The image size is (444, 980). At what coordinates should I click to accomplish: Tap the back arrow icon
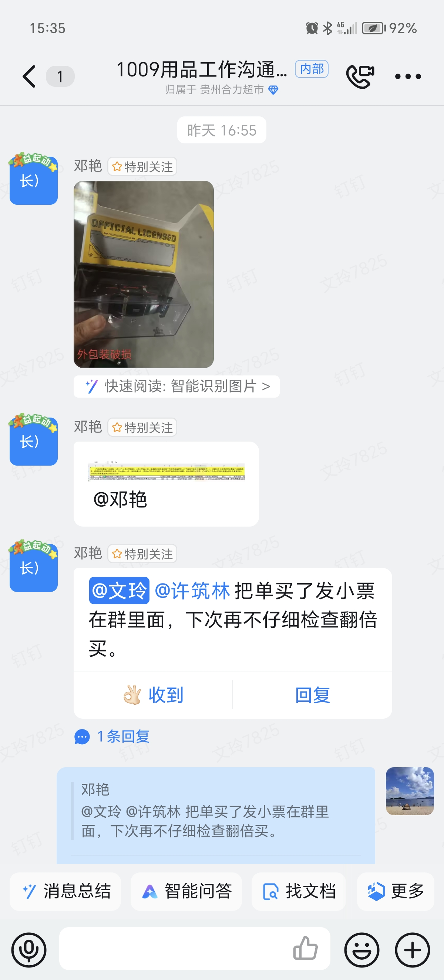(x=29, y=76)
